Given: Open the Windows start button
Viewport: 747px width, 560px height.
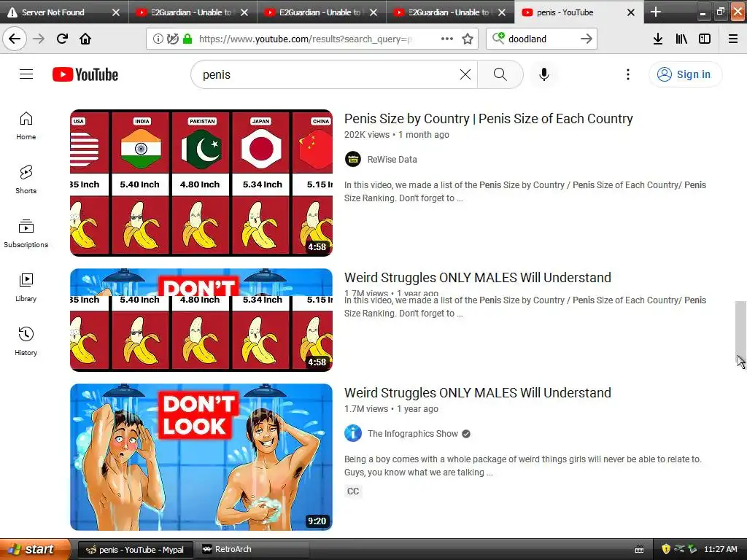Looking at the screenshot, I should click(x=35, y=549).
